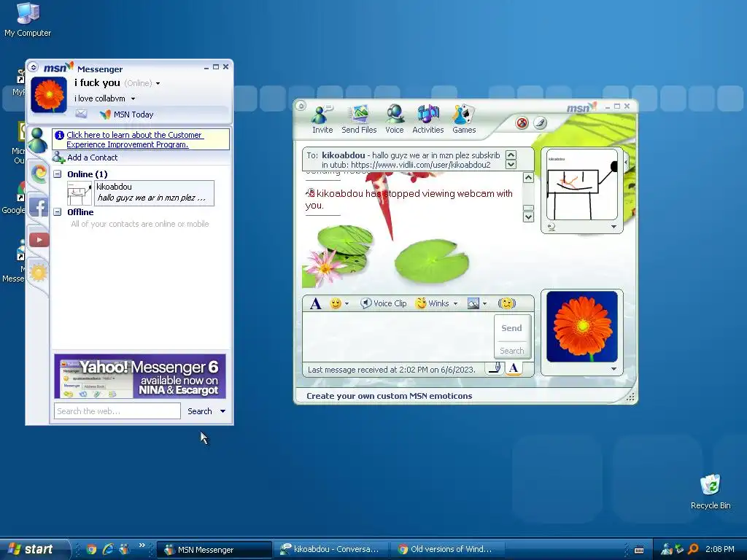The height and width of the screenshot is (560, 747).
Task: Click 'Create your own custom MSN emoticons'
Action: coord(390,396)
